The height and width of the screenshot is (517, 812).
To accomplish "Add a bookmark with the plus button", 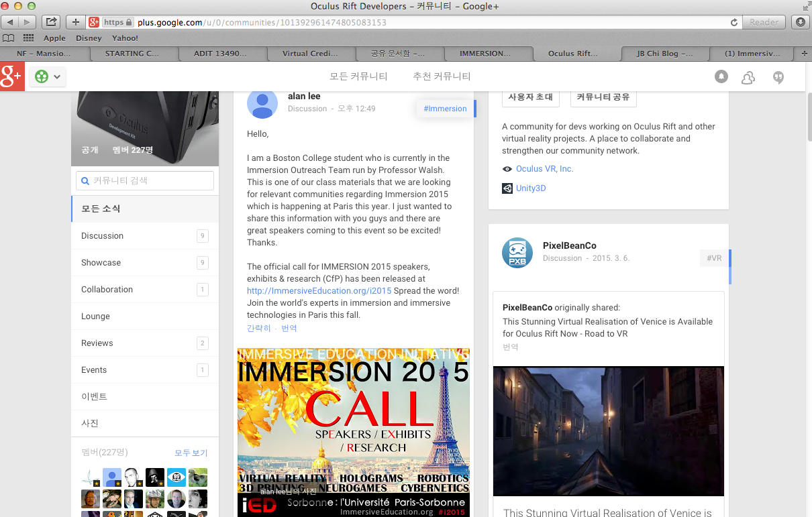I will (x=76, y=22).
